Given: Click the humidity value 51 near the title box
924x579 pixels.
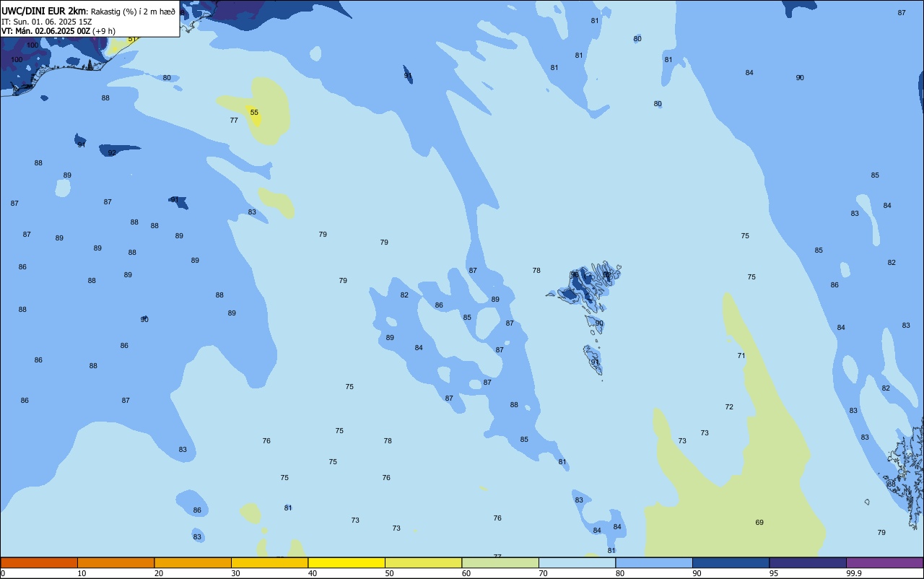Looking at the screenshot, I should pyautogui.click(x=132, y=39).
